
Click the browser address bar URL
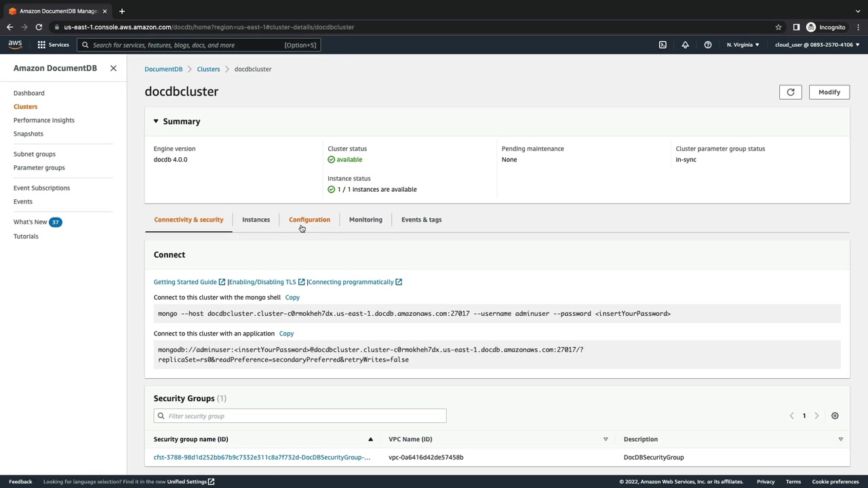point(209,27)
